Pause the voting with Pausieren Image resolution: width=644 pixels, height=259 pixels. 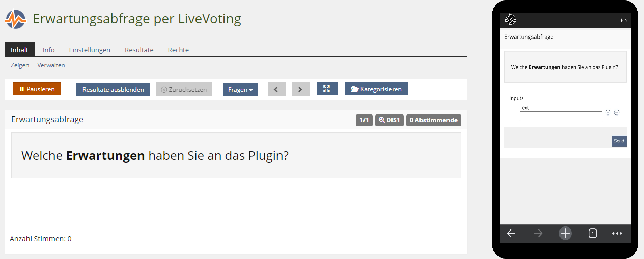pyautogui.click(x=37, y=89)
